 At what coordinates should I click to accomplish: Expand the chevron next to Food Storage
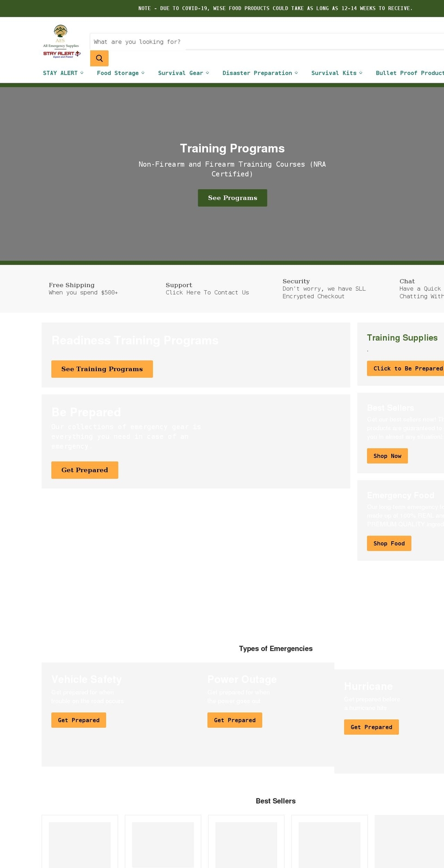click(143, 73)
